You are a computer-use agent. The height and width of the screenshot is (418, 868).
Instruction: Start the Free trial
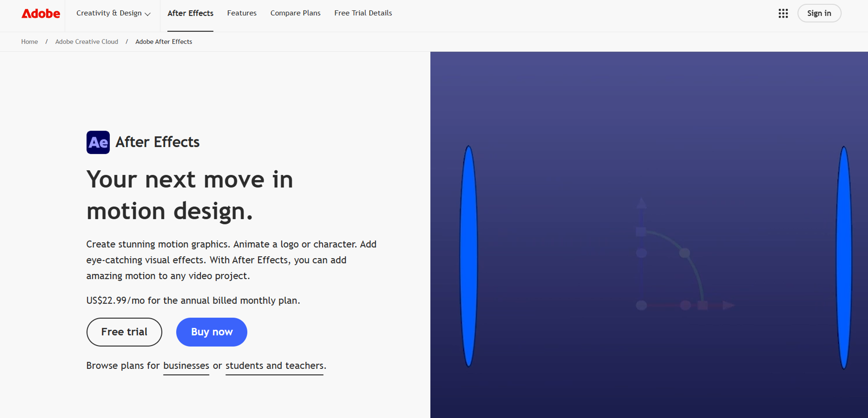click(x=124, y=332)
